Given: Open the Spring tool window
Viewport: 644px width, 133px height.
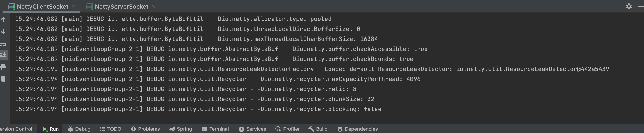Looking at the screenshot, I should click(181, 129).
